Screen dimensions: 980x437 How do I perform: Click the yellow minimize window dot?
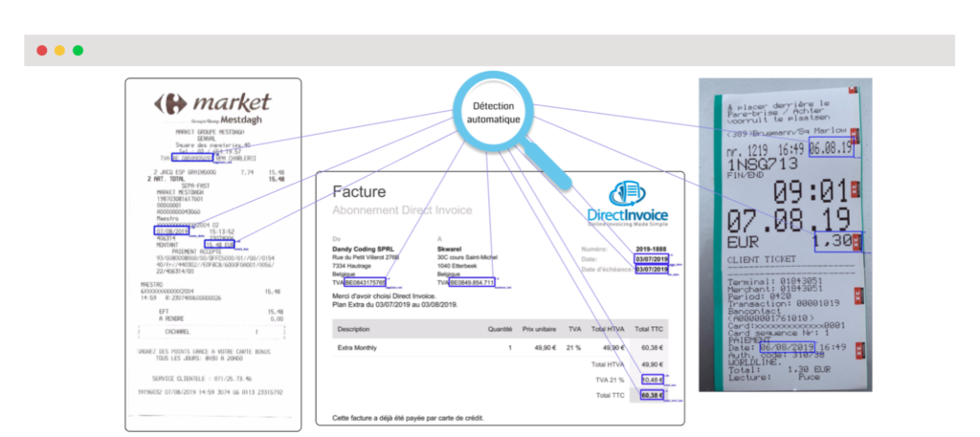pos(59,51)
